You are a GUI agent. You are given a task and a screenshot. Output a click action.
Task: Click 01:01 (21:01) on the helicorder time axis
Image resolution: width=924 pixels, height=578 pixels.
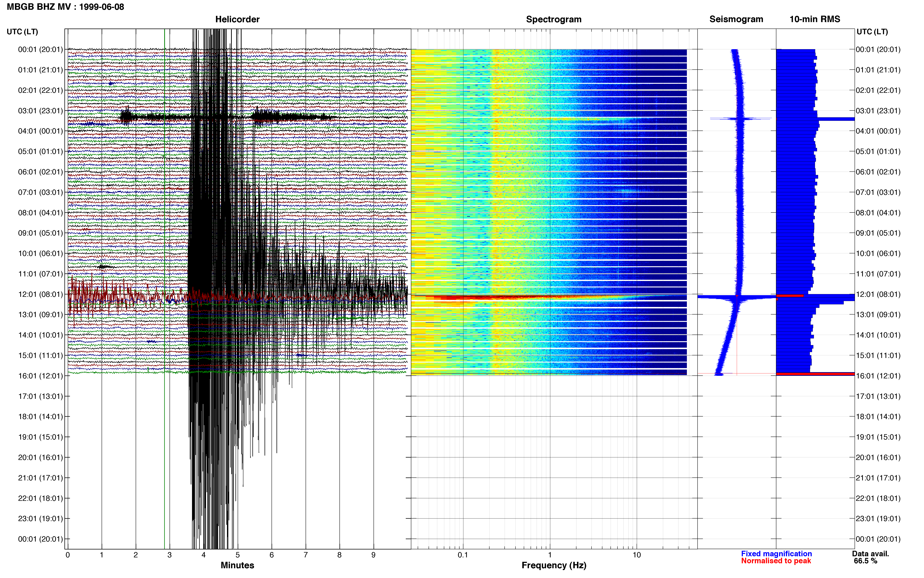(x=41, y=70)
